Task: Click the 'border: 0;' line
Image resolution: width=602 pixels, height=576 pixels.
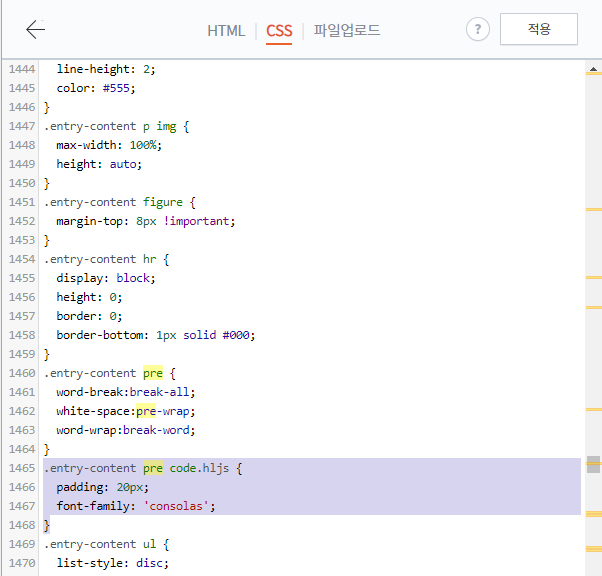Action: pos(89,316)
